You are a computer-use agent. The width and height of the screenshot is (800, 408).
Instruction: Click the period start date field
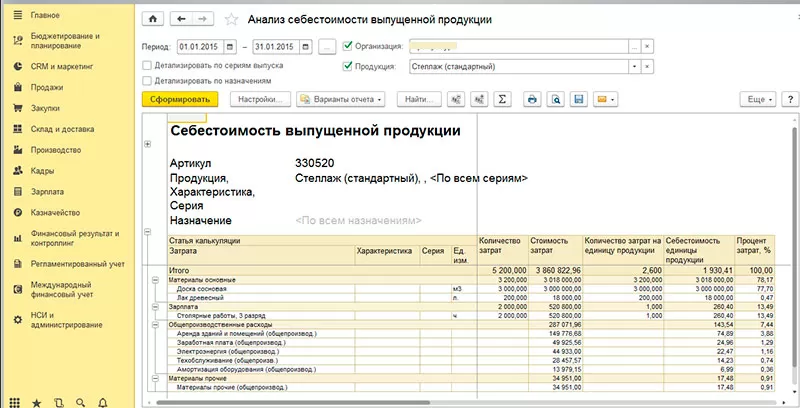[201, 46]
